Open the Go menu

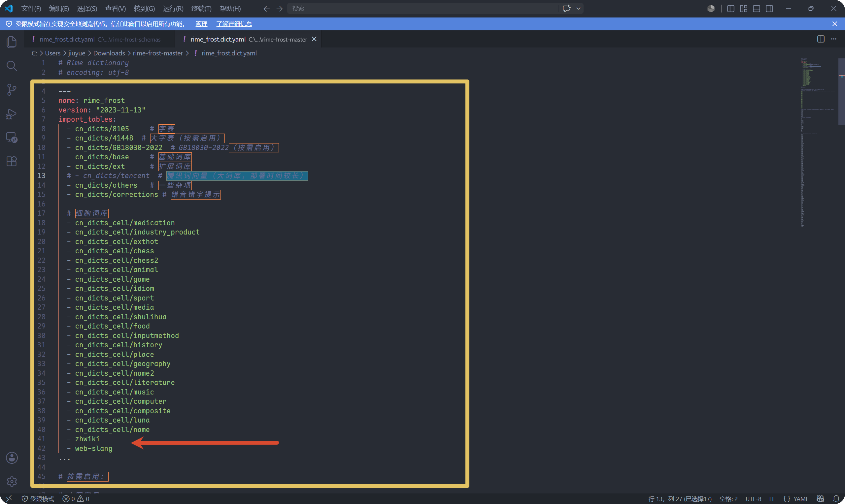pyautogui.click(x=144, y=9)
